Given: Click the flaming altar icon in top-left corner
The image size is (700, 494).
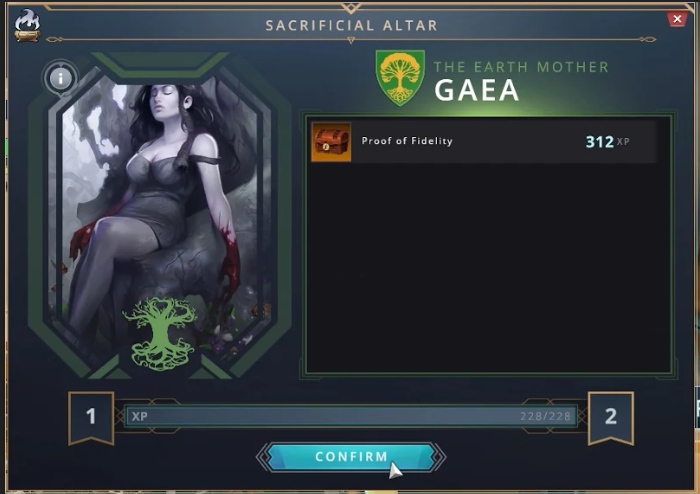Looking at the screenshot, I should (27, 25).
